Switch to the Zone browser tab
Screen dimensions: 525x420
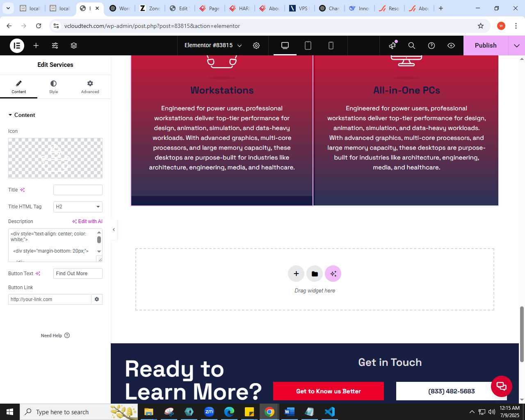pos(150,8)
